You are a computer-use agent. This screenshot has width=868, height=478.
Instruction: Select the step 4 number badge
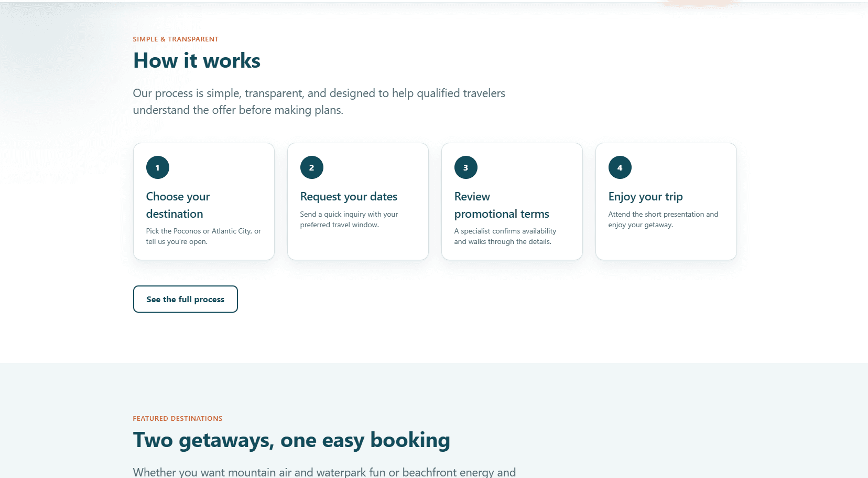620,167
